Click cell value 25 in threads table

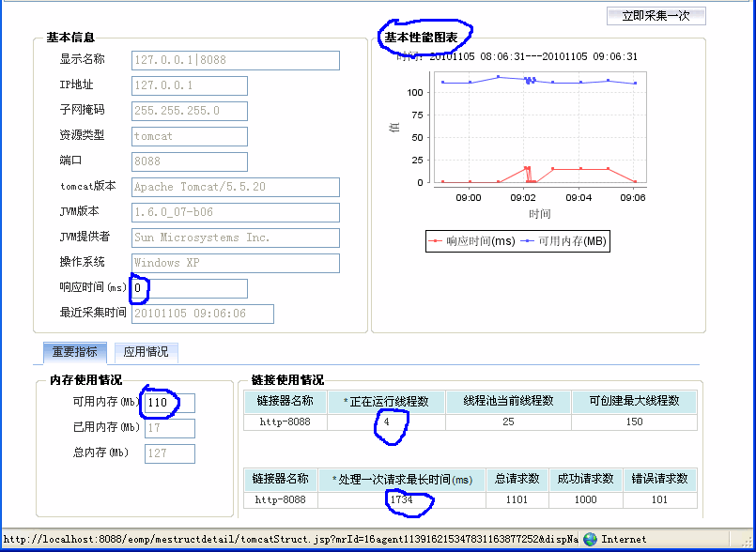coord(508,422)
